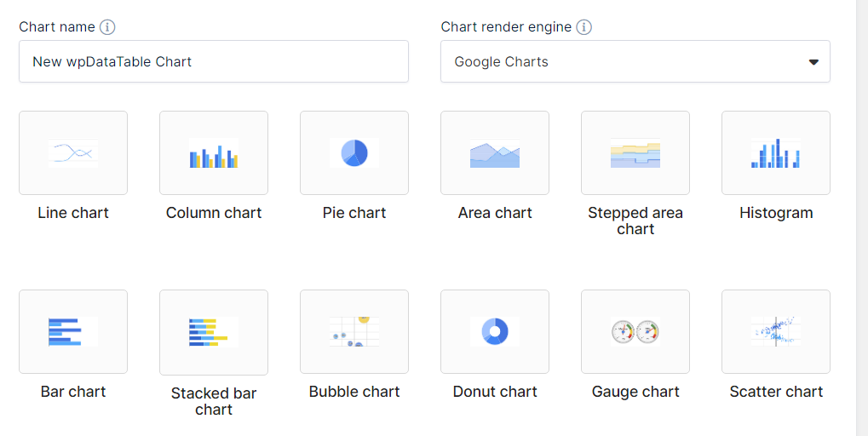
Task: Click the vertical scrollbar on the right edge
Action: 862,218
